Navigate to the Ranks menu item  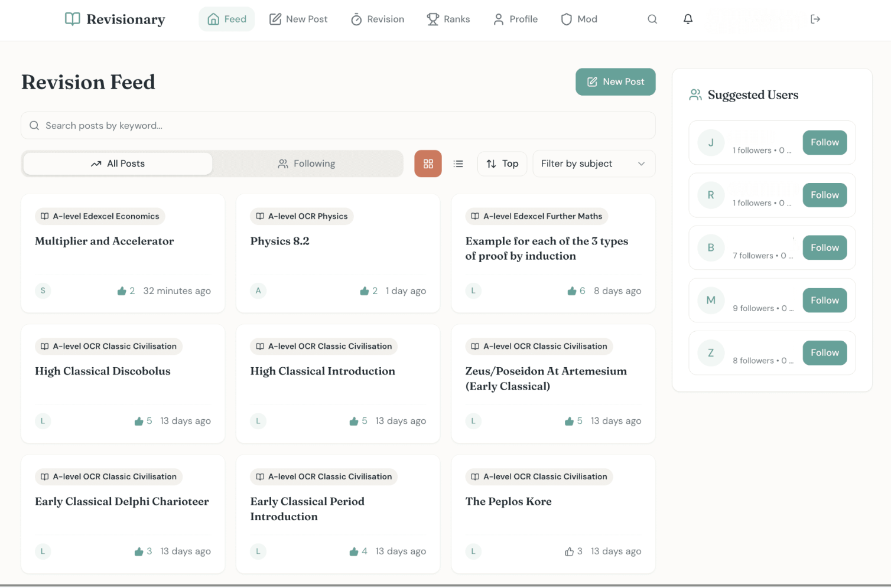tap(448, 19)
